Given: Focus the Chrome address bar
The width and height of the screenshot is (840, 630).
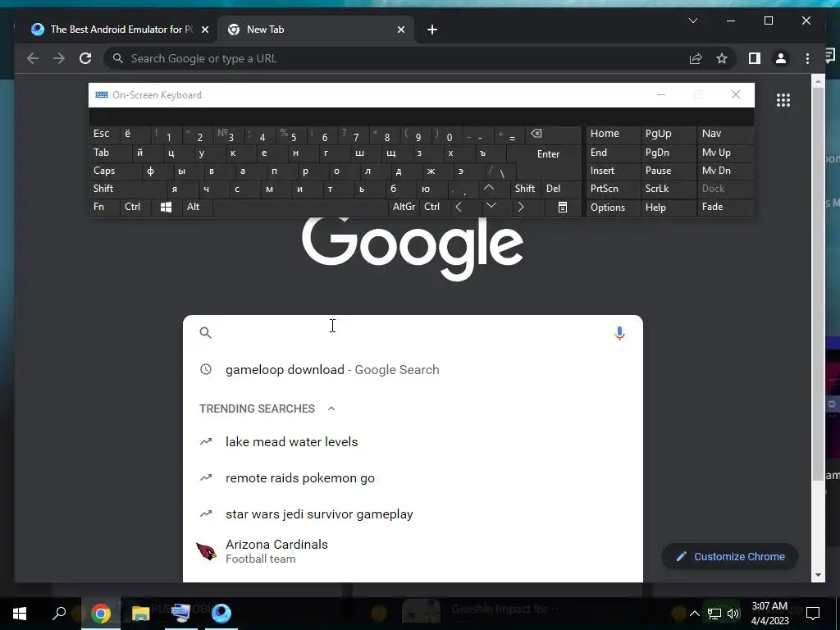Looking at the screenshot, I should [396, 58].
